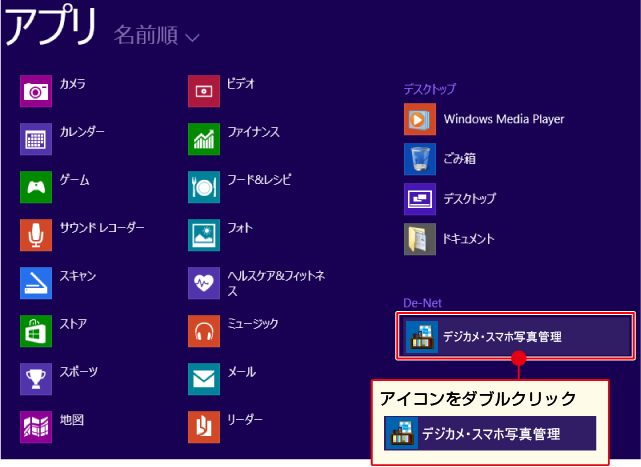Click the スポーツ app label
This screenshot has height=467, width=641.
[79, 372]
